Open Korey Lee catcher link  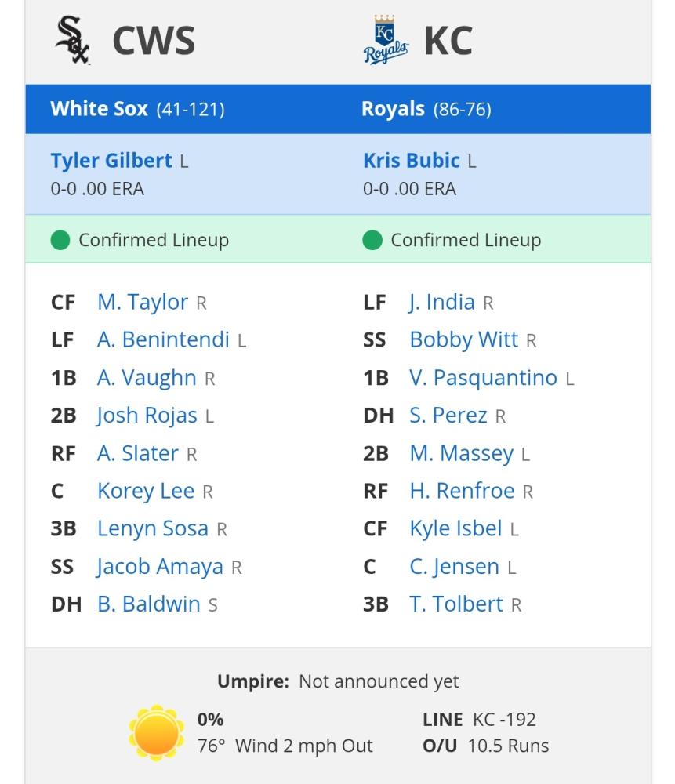coord(146,491)
